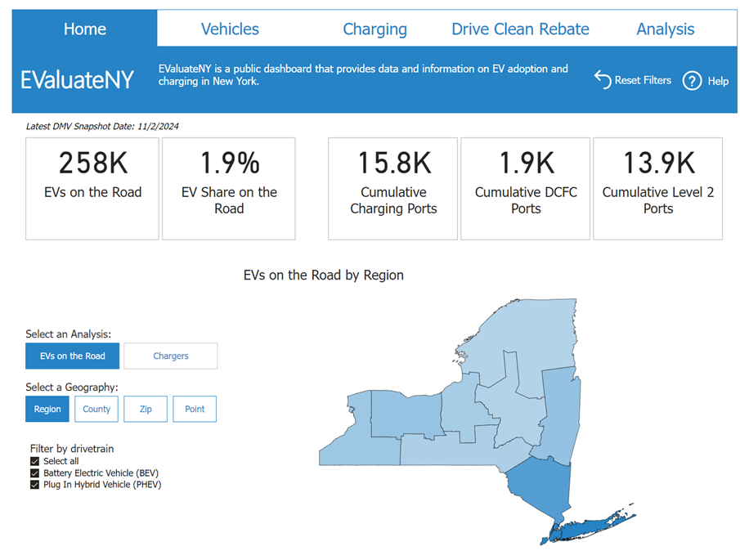
Task: Click the Reset Filters undo arrow icon
Action: click(603, 79)
